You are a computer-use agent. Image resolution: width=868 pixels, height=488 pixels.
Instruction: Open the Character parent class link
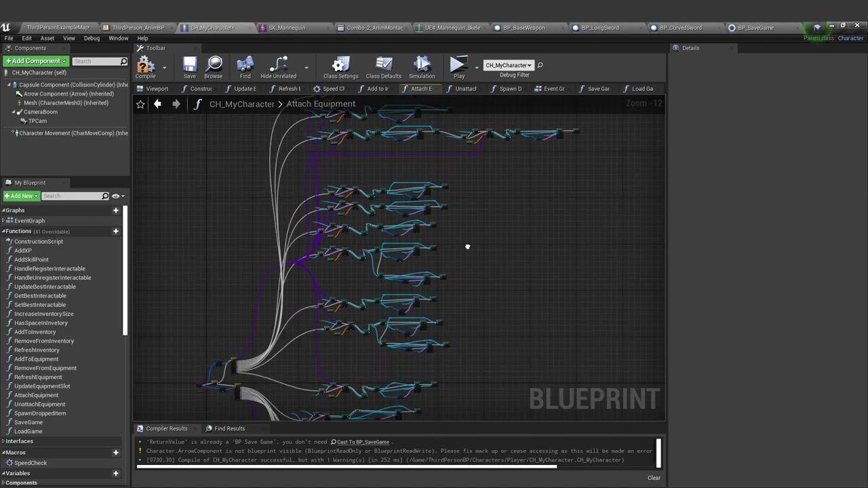point(850,39)
